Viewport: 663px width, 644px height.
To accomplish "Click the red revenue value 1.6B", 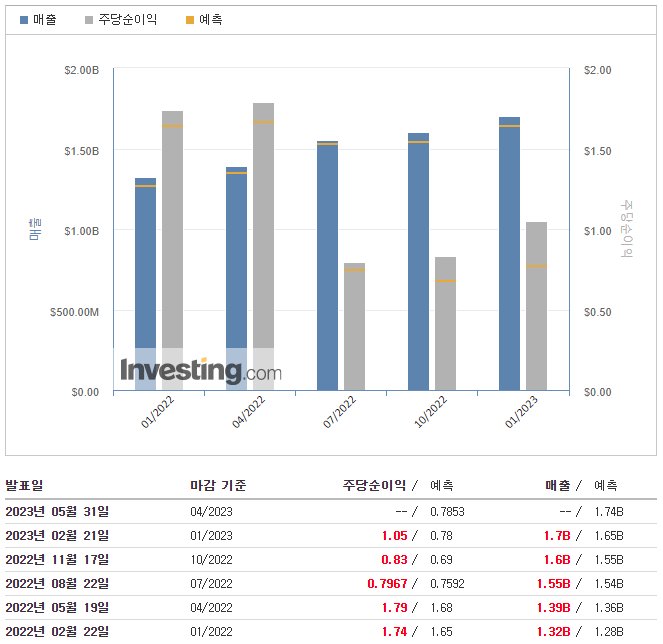I will pyautogui.click(x=557, y=560).
